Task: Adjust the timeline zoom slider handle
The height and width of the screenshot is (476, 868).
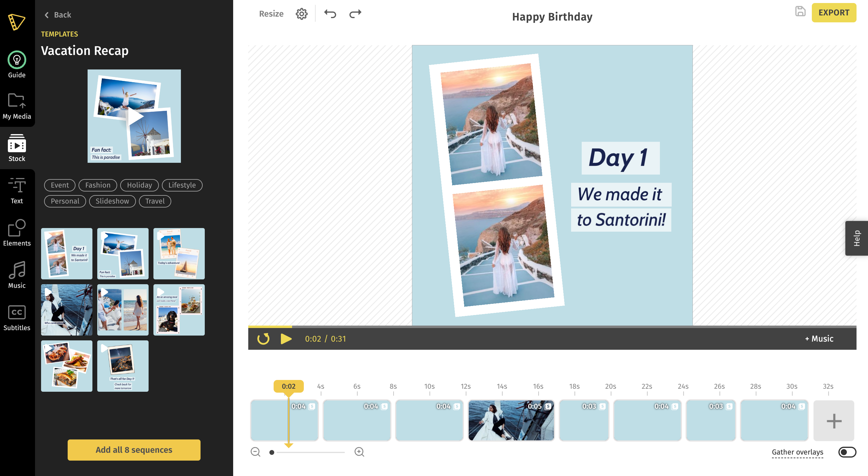Action: 272,452
